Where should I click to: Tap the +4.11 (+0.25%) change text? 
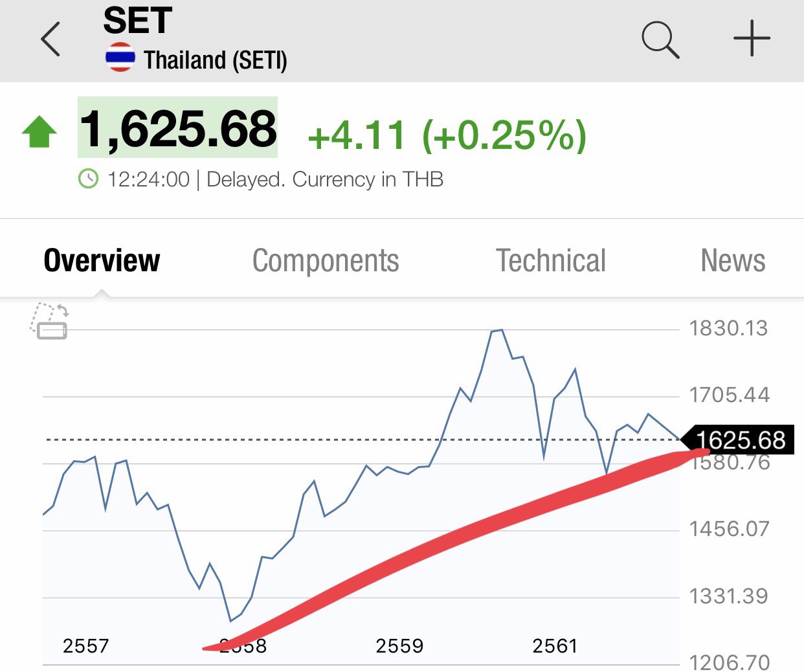tap(447, 135)
